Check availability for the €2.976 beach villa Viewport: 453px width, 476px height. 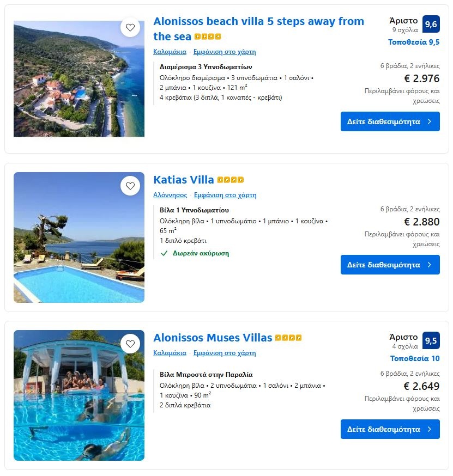(x=390, y=121)
